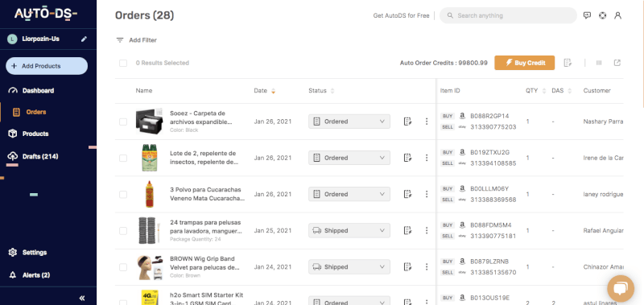Open the user account profile icon

(617, 15)
